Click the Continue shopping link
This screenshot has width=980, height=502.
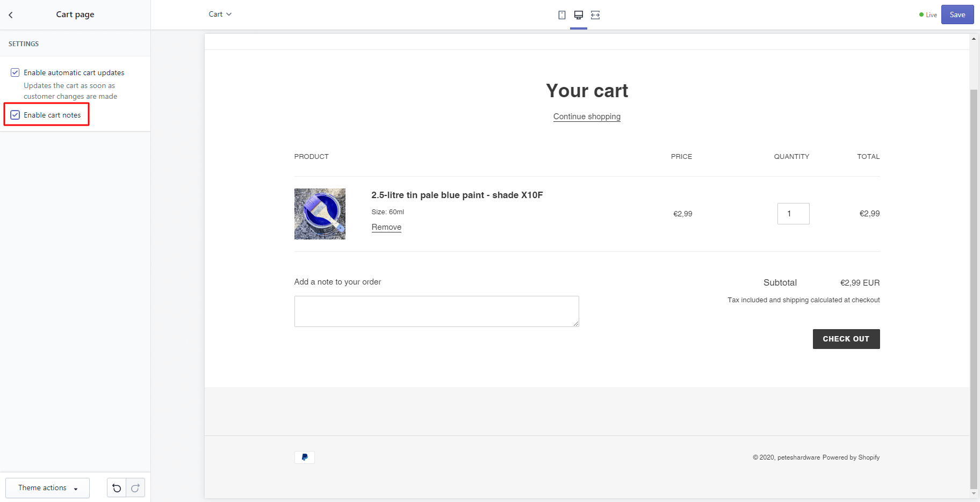(587, 117)
